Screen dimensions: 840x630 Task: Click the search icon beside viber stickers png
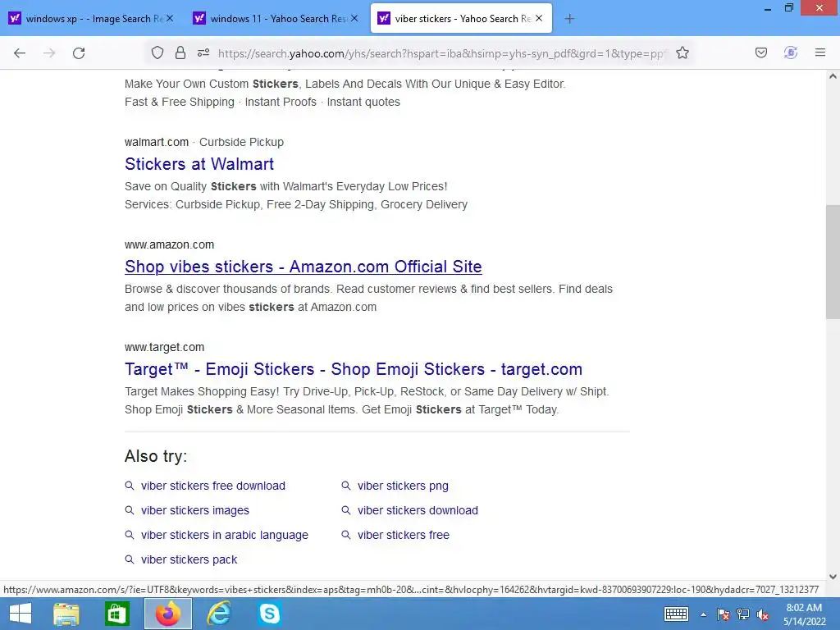(346, 486)
